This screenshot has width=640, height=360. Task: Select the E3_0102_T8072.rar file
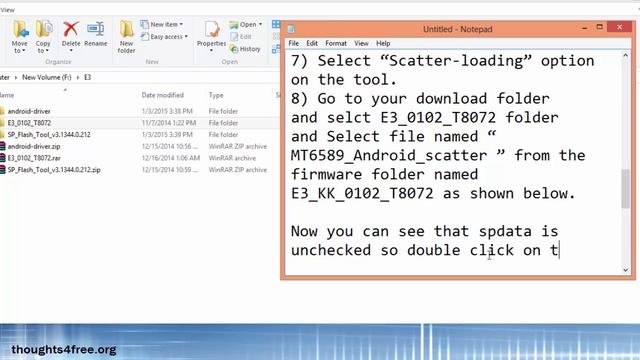(34, 158)
